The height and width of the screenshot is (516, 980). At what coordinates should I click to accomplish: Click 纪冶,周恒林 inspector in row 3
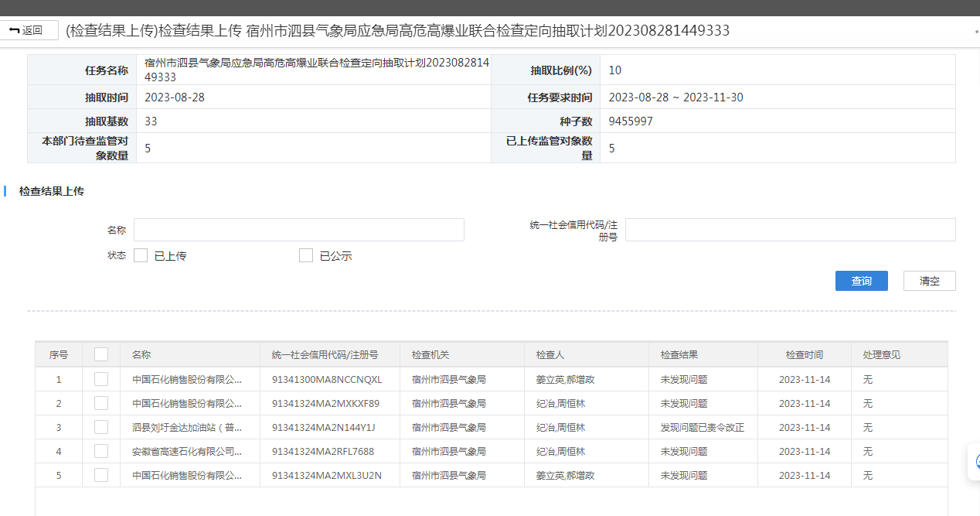pos(560,427)
